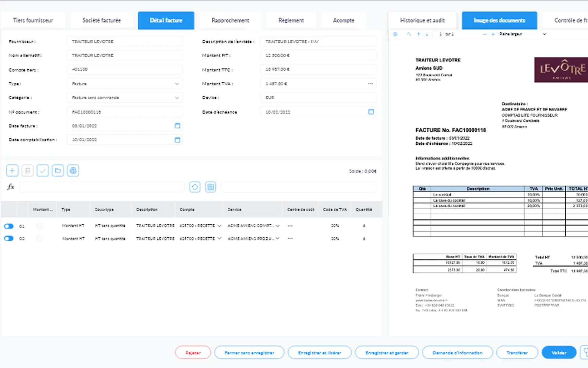The image size is (588, 368).
Task: Click ellipsis next to Montant TVA
Action: click(x=370, y=84)
